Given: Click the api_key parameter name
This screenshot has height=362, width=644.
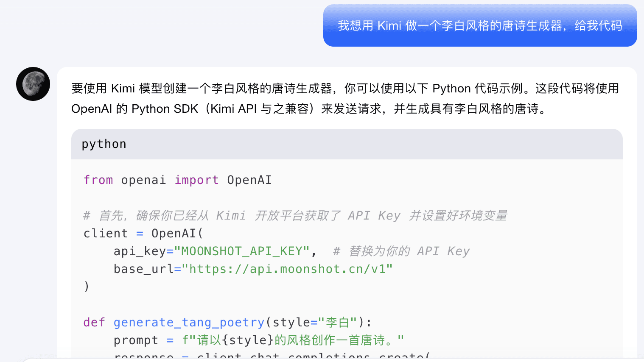Looking at the screenshot, I should [x=139, y=251].
